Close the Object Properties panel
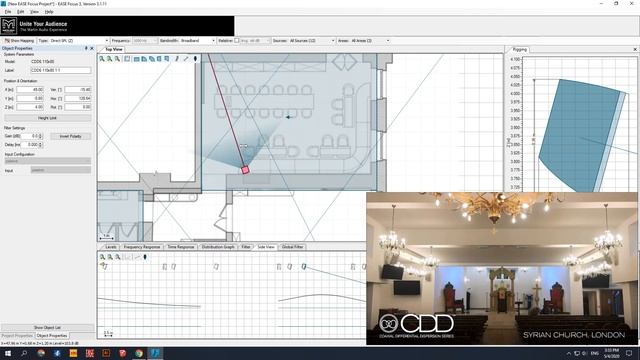This screenshot has width=640, height=360. [92, 48]
